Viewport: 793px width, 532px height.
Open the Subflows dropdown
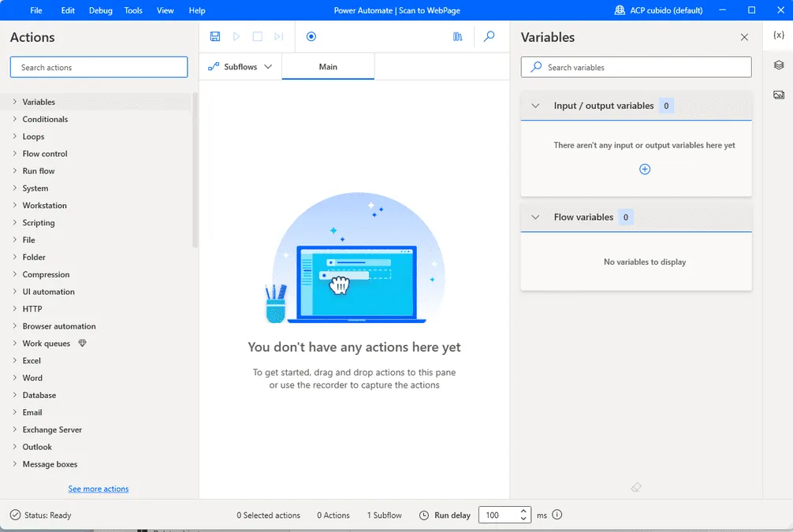(268, 67)
